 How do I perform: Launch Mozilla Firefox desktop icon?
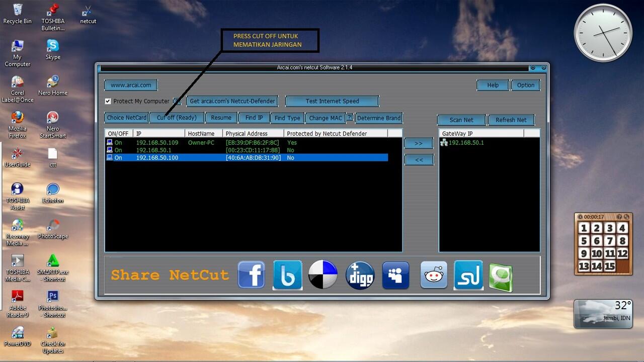point(18,125)
